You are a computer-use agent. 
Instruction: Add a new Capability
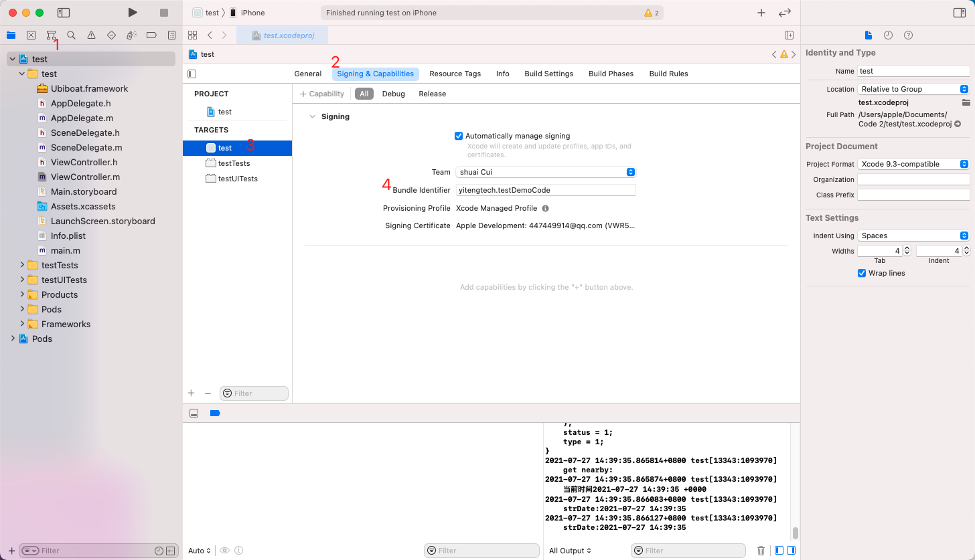pyautogui.click(x=322, y=94)
